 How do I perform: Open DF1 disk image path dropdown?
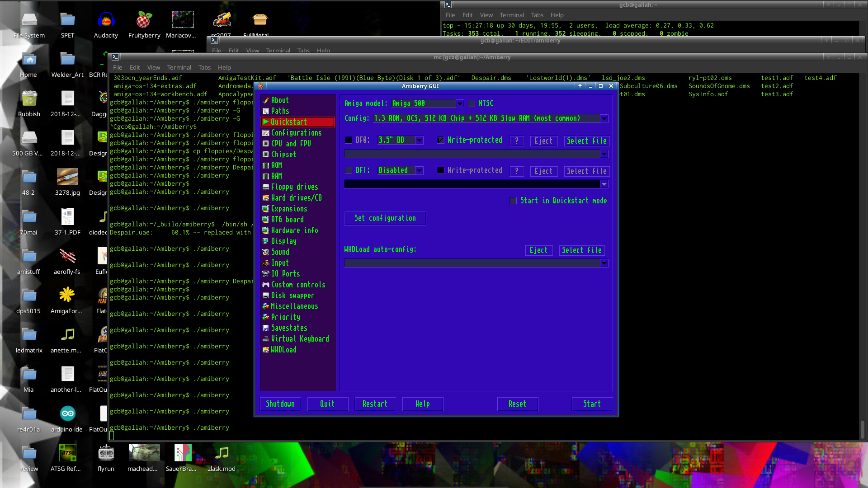(604, 184)
